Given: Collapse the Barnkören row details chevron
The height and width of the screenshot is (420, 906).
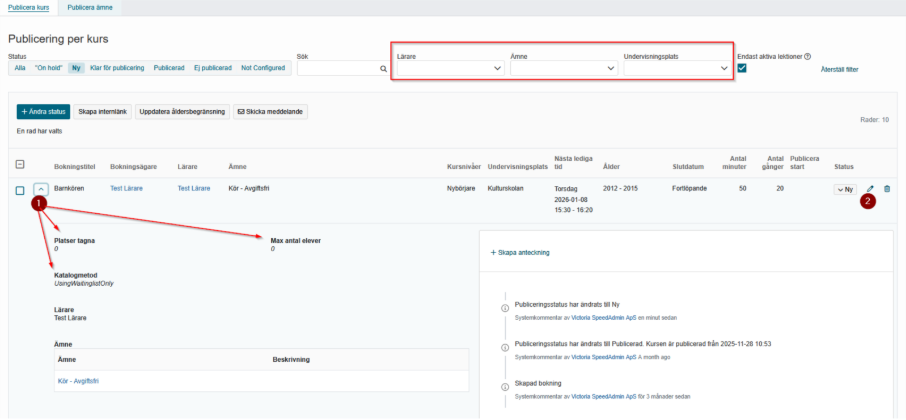Looking at the screenshot, I should pyautogui.click(x=40, y=189).
